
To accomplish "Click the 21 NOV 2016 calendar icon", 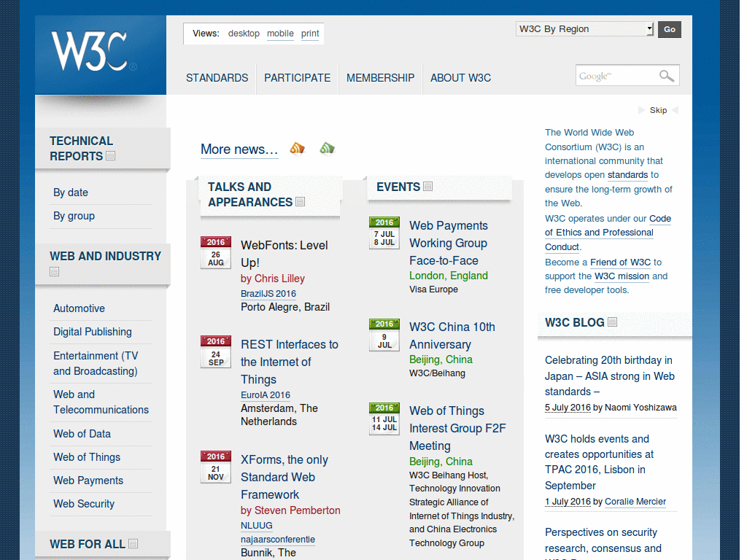I will pos(216,467).
